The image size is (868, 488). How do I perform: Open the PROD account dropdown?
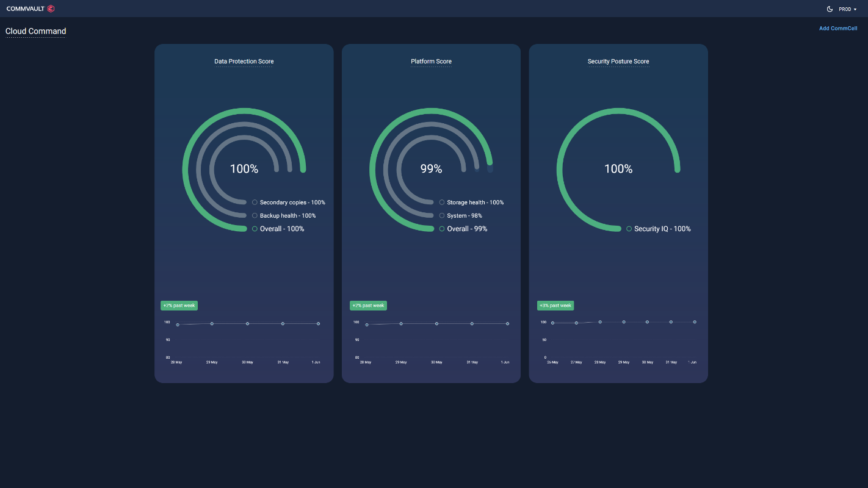coord(847,9)
